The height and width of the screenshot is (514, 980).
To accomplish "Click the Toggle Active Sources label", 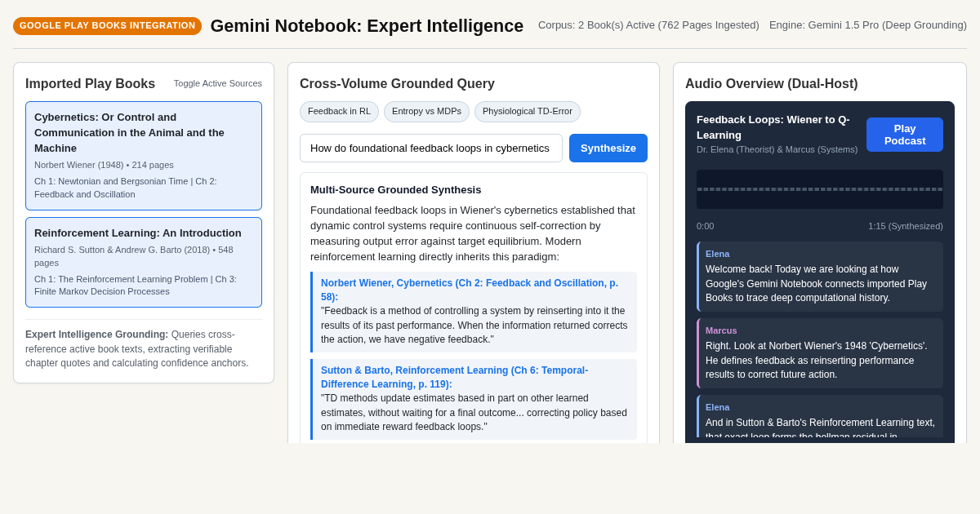I will (x=218, y=83).
